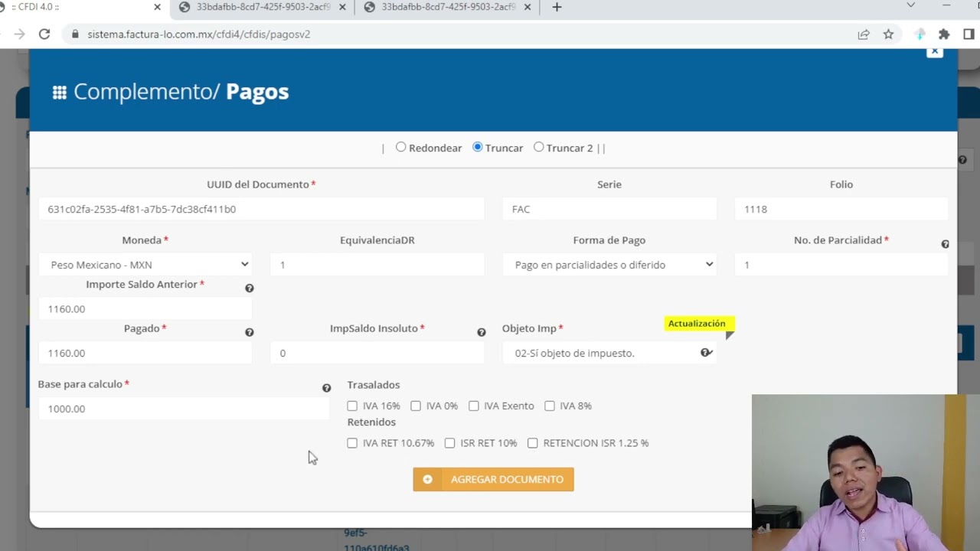The image size is (980, 551).
Task: Click the eye icon in Objeto Imp field
Action: coord(706,353)
